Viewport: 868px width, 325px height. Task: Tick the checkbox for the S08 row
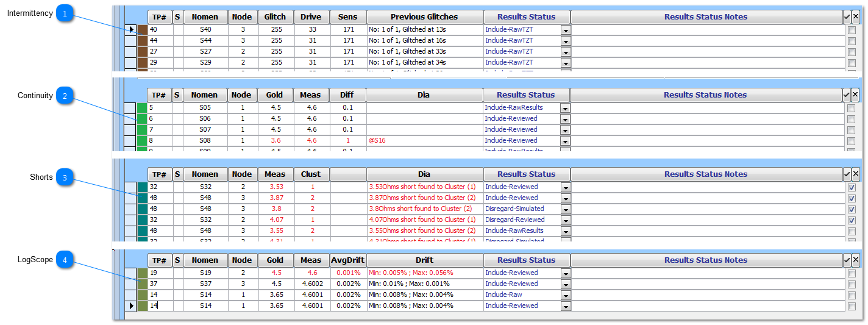[x=852, y=141]
